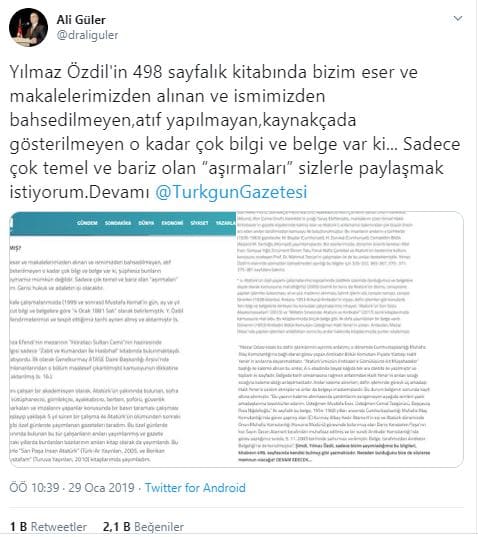478x537 pixels.
Task: Open the Ali Güler display name
Action: click(81, 20)
